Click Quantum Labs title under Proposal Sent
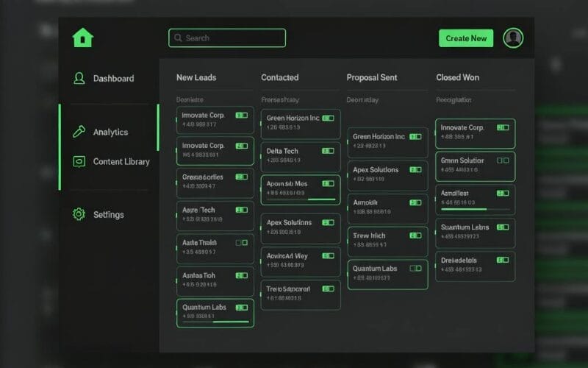 coord(375,269)
